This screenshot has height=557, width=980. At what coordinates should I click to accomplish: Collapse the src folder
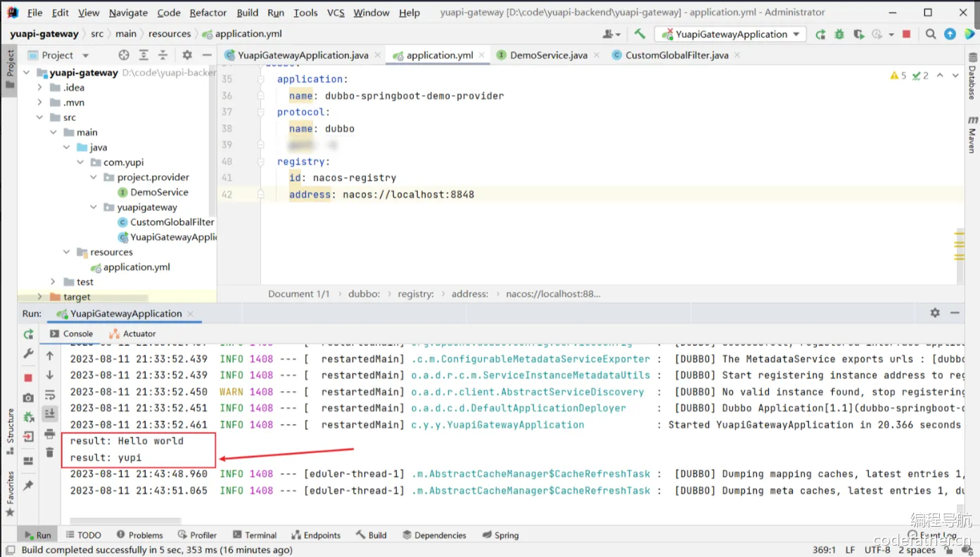click(x=40, y=117)
